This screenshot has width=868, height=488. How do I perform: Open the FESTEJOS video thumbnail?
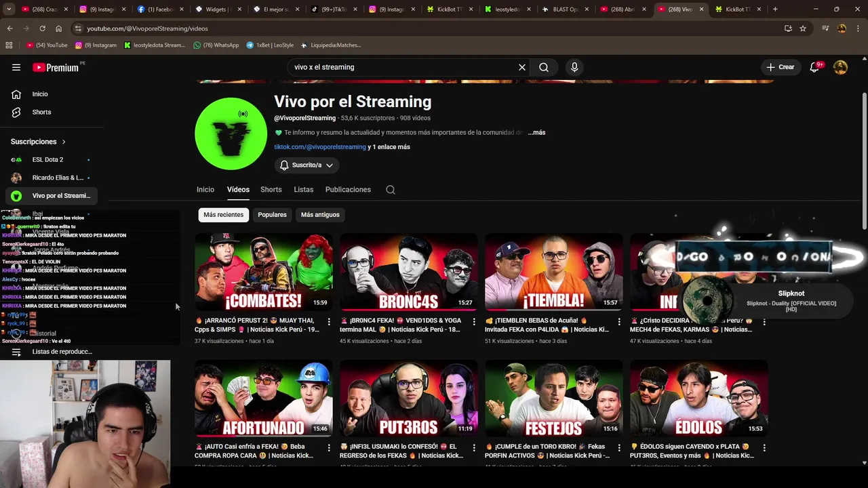554,399
